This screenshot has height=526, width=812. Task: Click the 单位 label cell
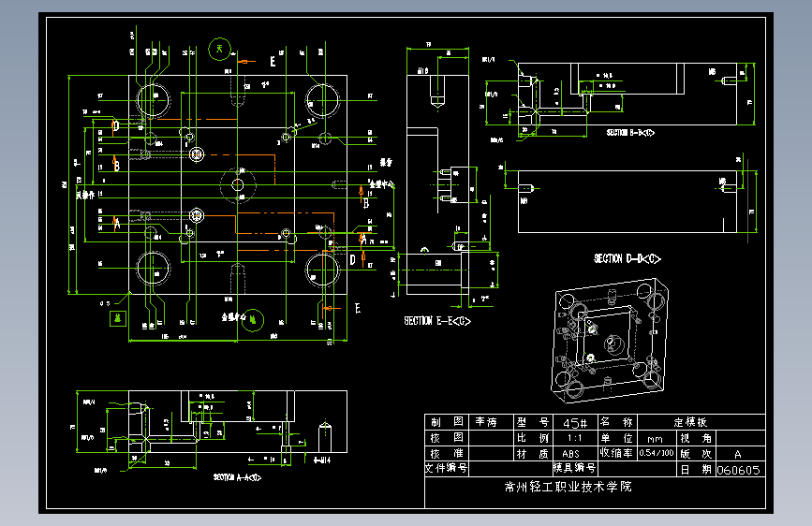point(617,438)
